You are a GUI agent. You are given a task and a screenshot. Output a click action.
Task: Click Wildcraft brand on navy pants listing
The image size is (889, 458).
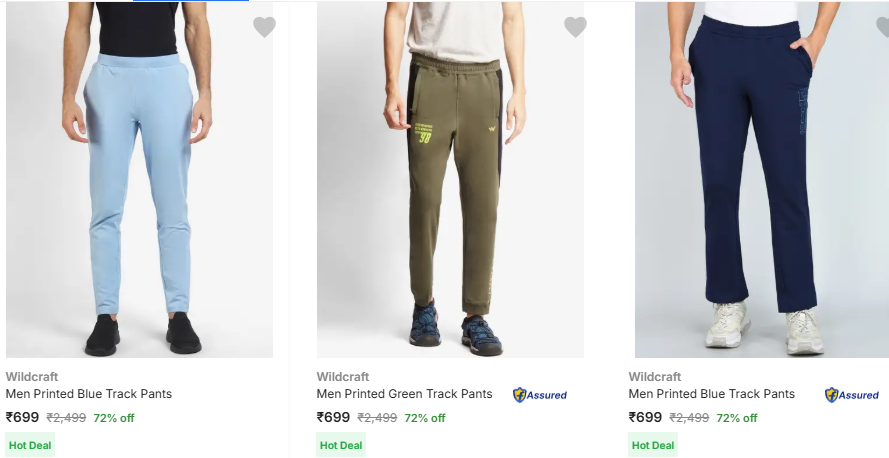pyautogui.click(x=655, y=377)
